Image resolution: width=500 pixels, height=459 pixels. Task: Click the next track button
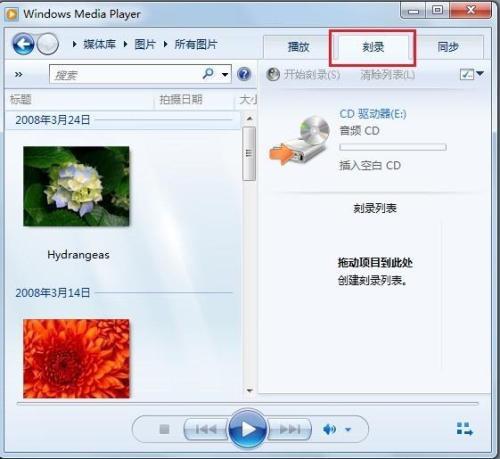point(289,429)
